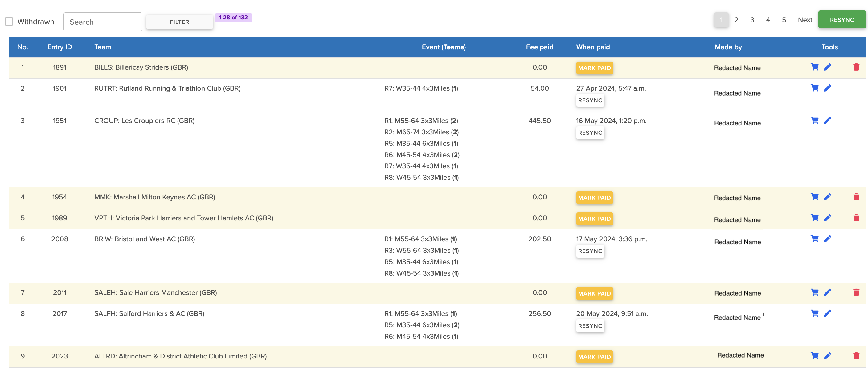Click the Team column header
Screen dimensions: 868x368
102,47
